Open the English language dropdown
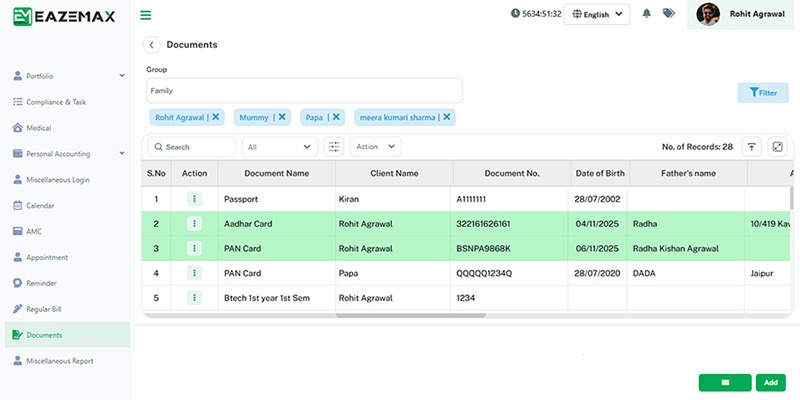This screenshot has height=400, width=800. [x=596, y=14]
